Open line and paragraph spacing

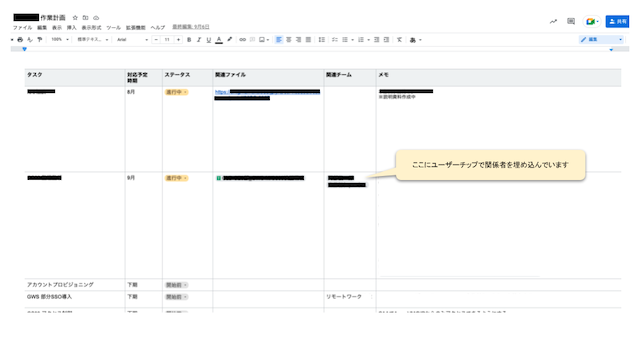point(322,40)
